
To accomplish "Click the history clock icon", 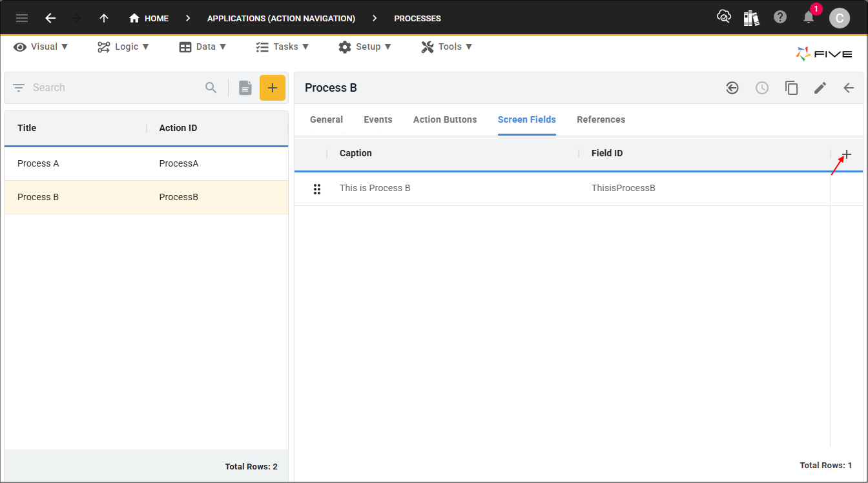I will 762,88.
